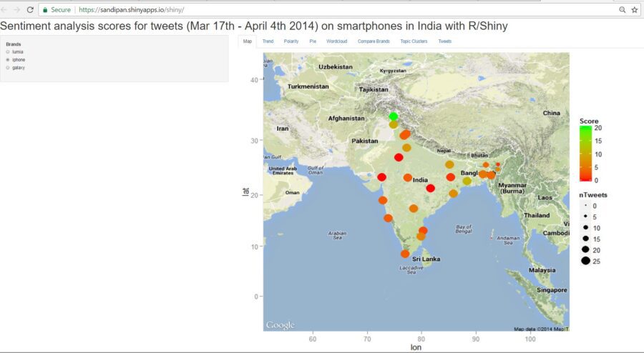644x353 pixels.
Task: Click the 'Malaysia' map label
Action: (542, 270)
